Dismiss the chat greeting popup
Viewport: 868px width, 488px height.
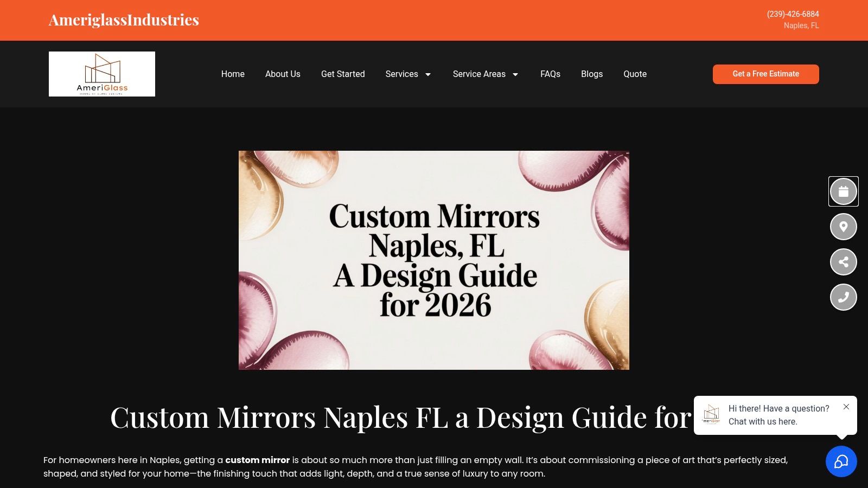[x=846, y=407]
